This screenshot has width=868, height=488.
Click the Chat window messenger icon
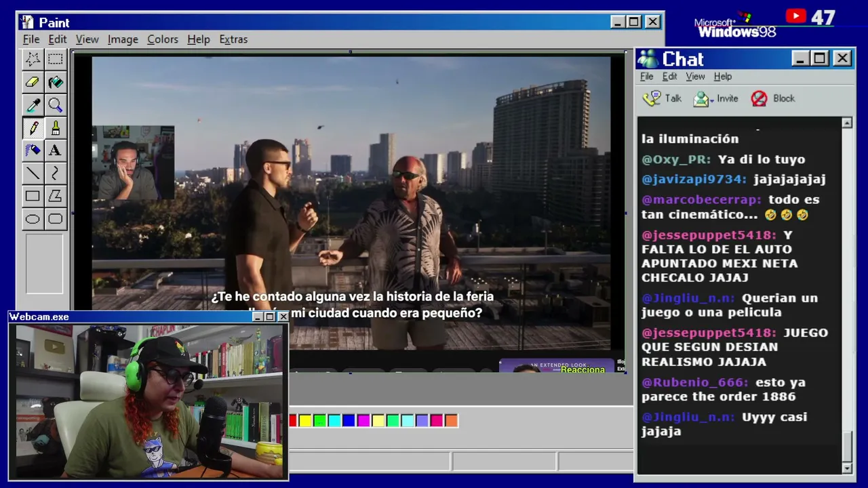click(x=648, y=59)
